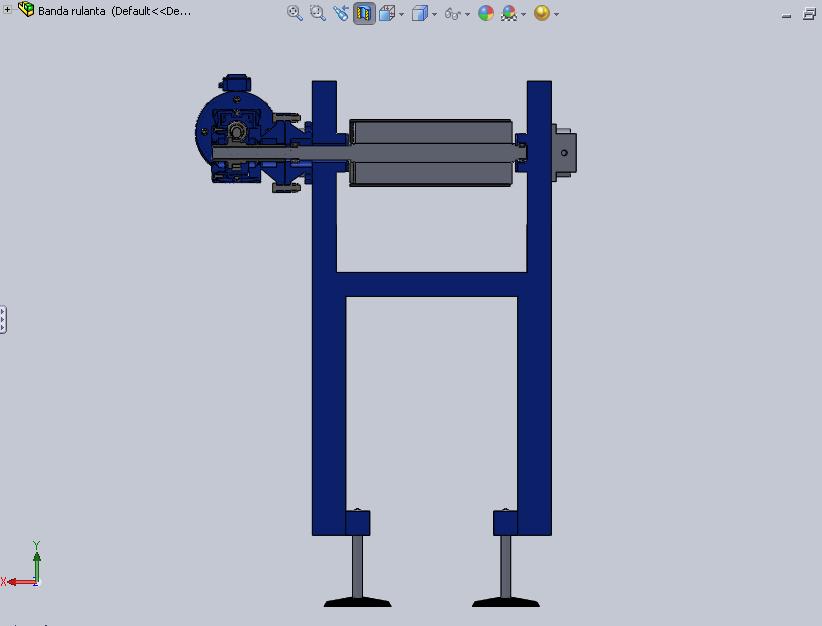Select the blue gearmotor housing in the model
Screen dimensions: 822x626
pyautogui.click(x=233, y=136)
